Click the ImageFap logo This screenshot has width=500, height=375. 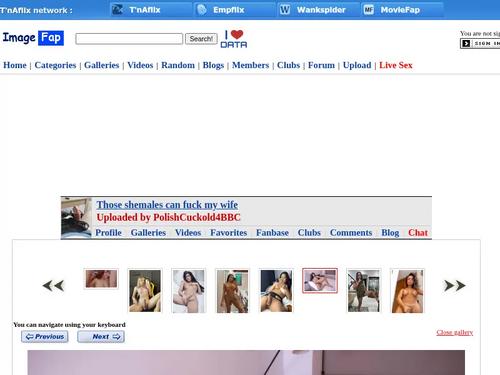[33, 38]
